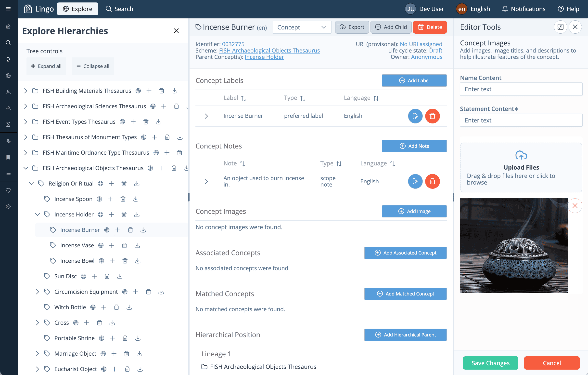Click the download icon beside Incense Bowl
The width and height of the screenshot is (588, 375).
coord(138,261)
